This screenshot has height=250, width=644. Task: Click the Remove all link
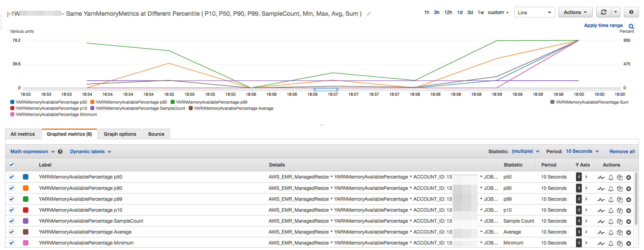(x=622, y=152)
